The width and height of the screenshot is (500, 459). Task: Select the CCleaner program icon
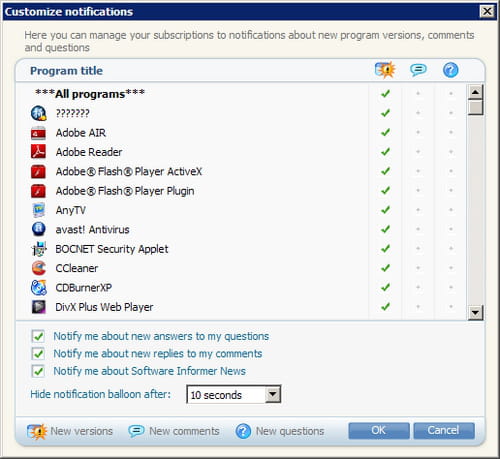39,268
